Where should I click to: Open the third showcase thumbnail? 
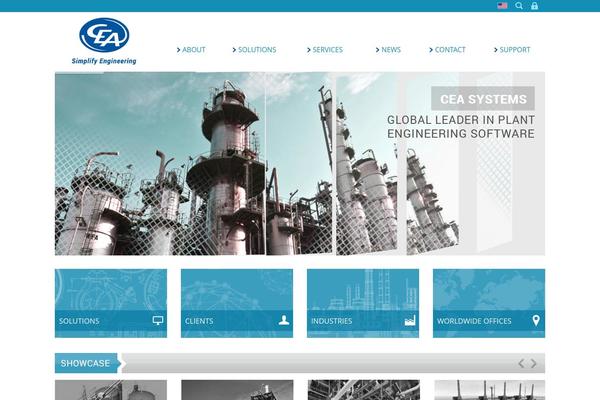(364, 390)
